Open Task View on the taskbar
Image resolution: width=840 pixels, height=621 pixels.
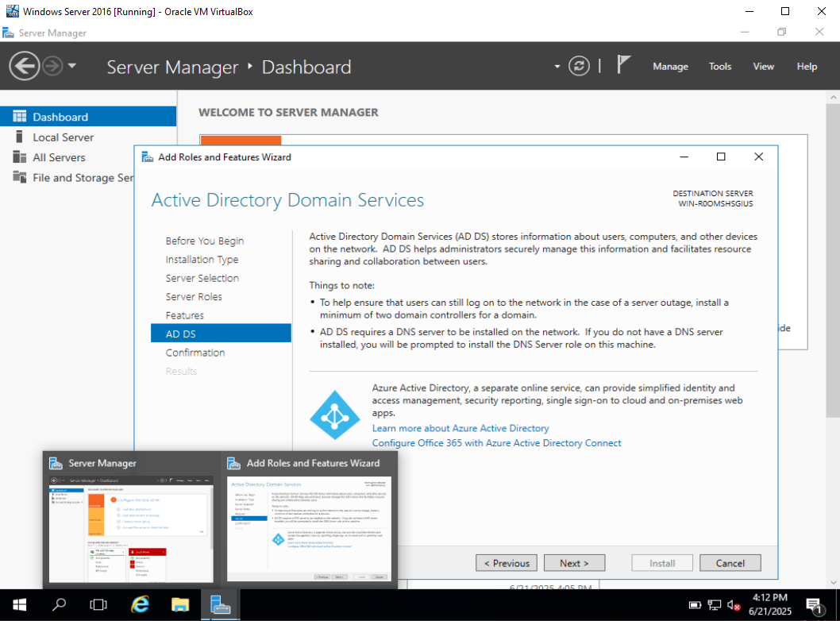coord(98,605)
